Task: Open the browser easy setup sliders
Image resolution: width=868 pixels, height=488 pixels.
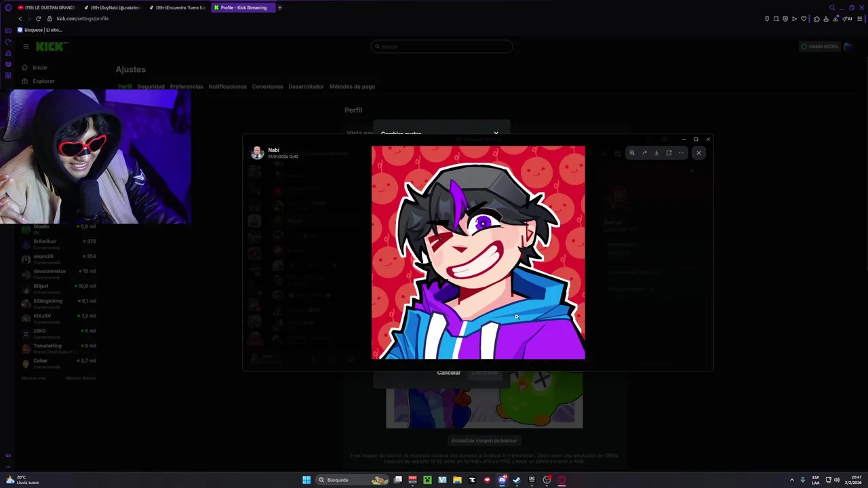Action: 860,18
